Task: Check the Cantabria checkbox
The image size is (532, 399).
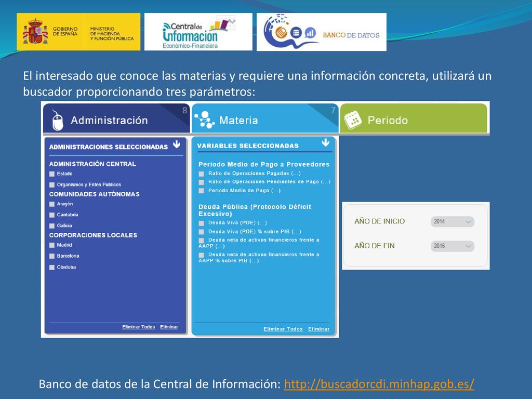Action: (52, 215)
